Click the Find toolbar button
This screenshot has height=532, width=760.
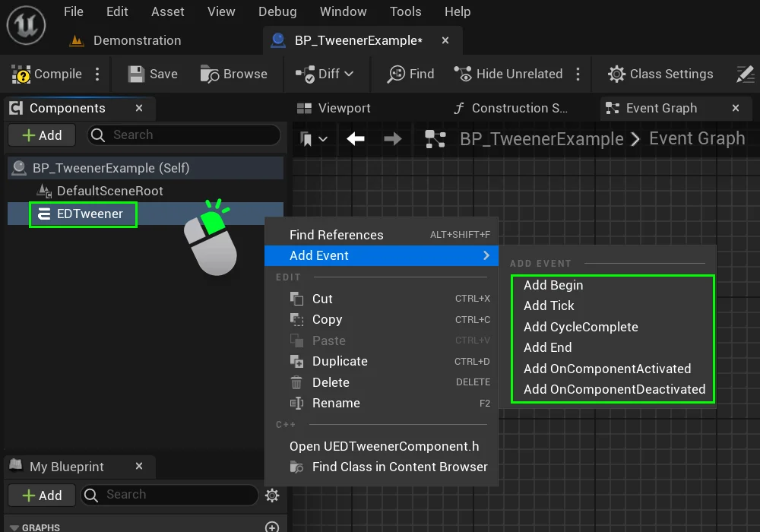(411, 74)
